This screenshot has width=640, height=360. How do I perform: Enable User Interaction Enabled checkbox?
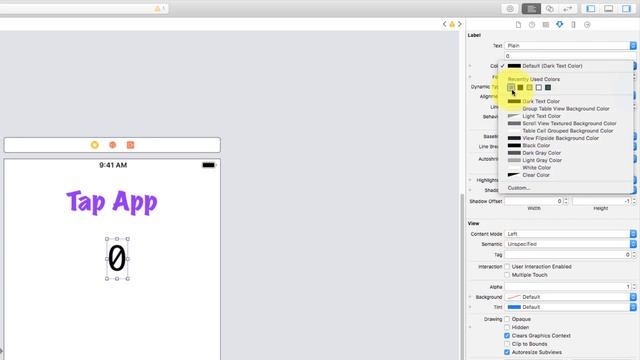pos(507,267)
